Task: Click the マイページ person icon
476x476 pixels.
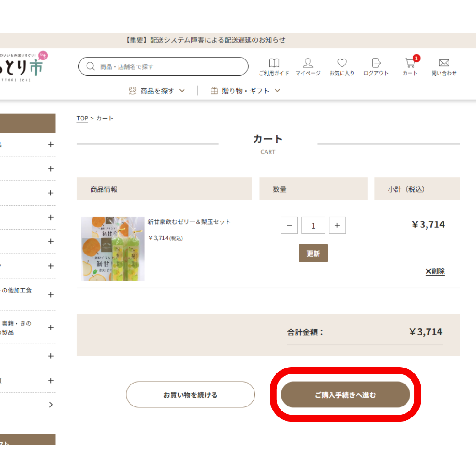Action: pos(308,63)
